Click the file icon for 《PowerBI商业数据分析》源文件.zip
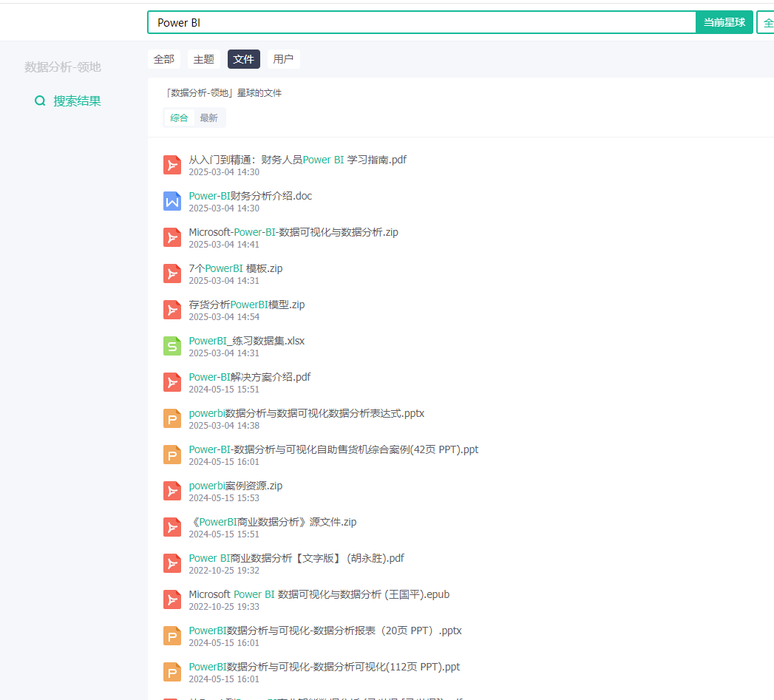 (x=172, y=527)
